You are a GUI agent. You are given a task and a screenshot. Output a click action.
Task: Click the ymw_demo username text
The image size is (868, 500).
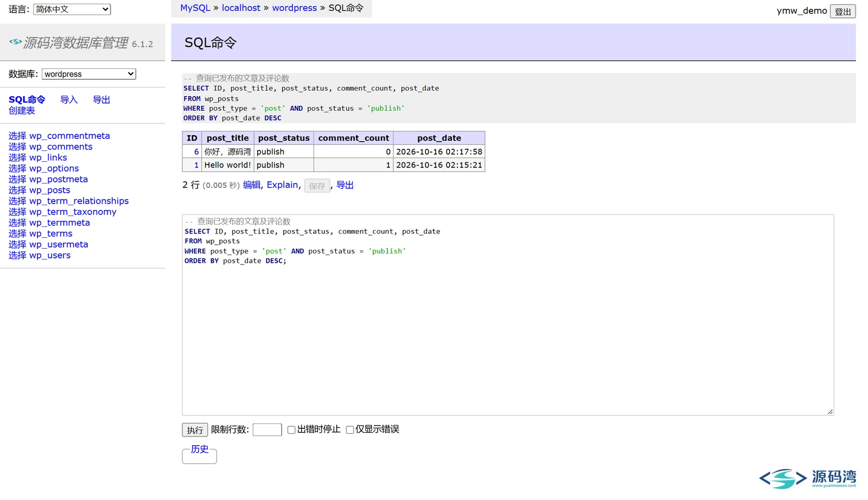coord(802,11)
